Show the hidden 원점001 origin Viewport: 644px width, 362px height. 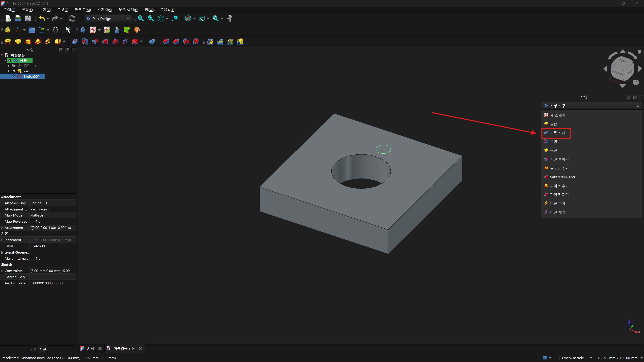[x=14, y=66]
